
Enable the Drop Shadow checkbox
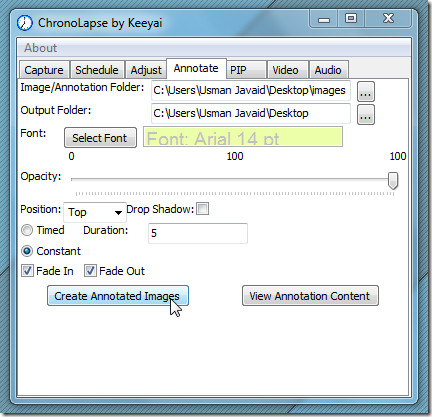click(202, 209)
